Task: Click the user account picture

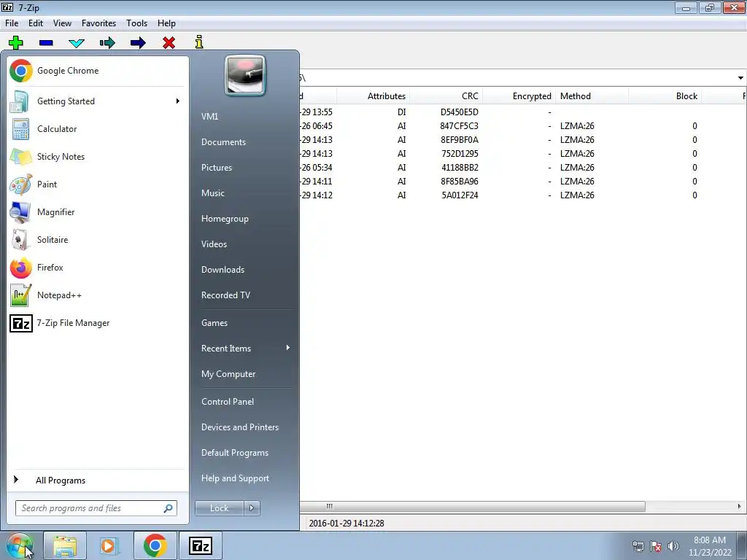Action: coord(245,75)
